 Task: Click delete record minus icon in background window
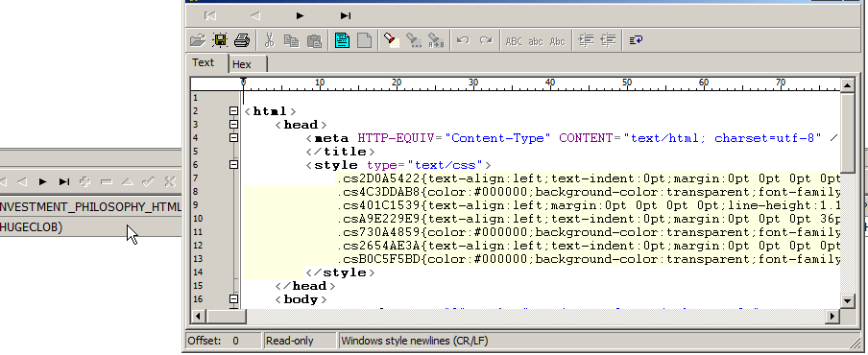click(107, 181)
